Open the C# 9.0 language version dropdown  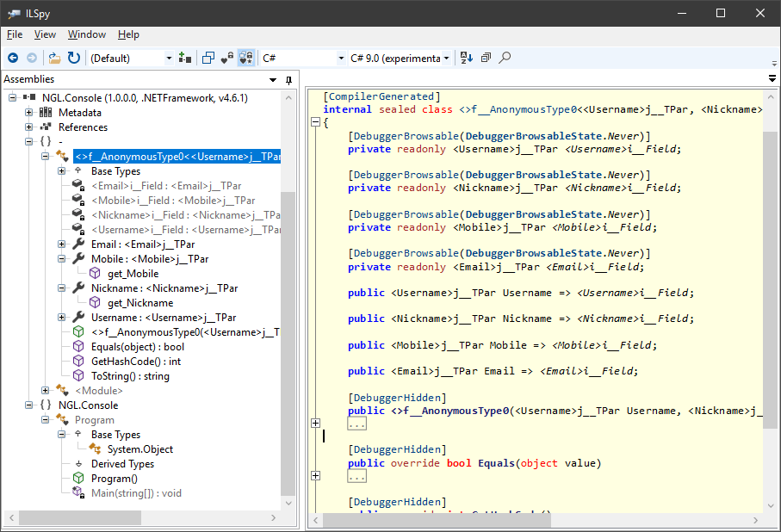pyautogui.click(x=446, y=59)
